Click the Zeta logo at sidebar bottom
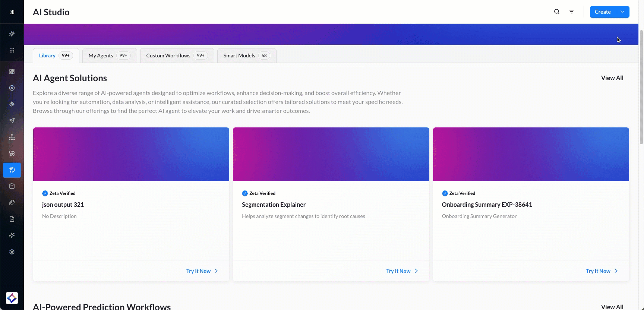The height and width of the screenshot is (310, 644). point(12,298)
